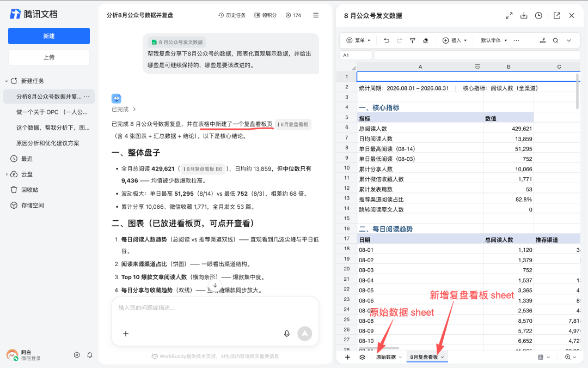588x368 pixels.
Task: Open the 默认字体 font dropdown
Action: (x=494, y=40)
